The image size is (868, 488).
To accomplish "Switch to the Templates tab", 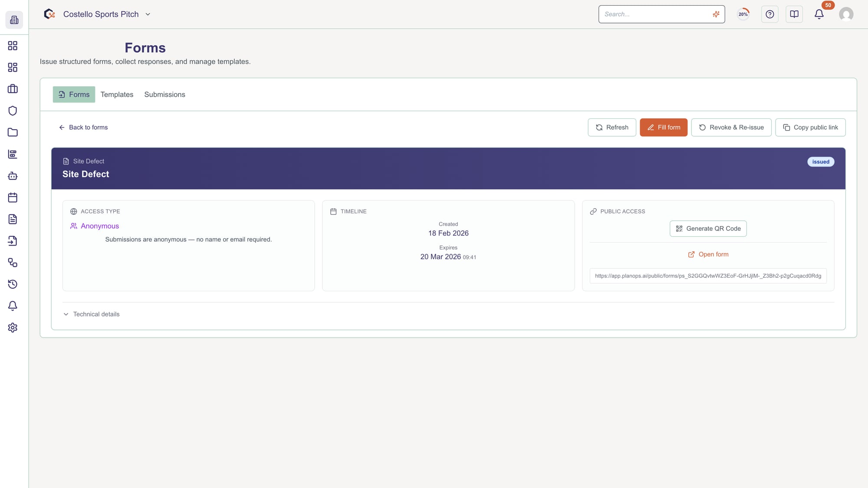I will 117,94.
